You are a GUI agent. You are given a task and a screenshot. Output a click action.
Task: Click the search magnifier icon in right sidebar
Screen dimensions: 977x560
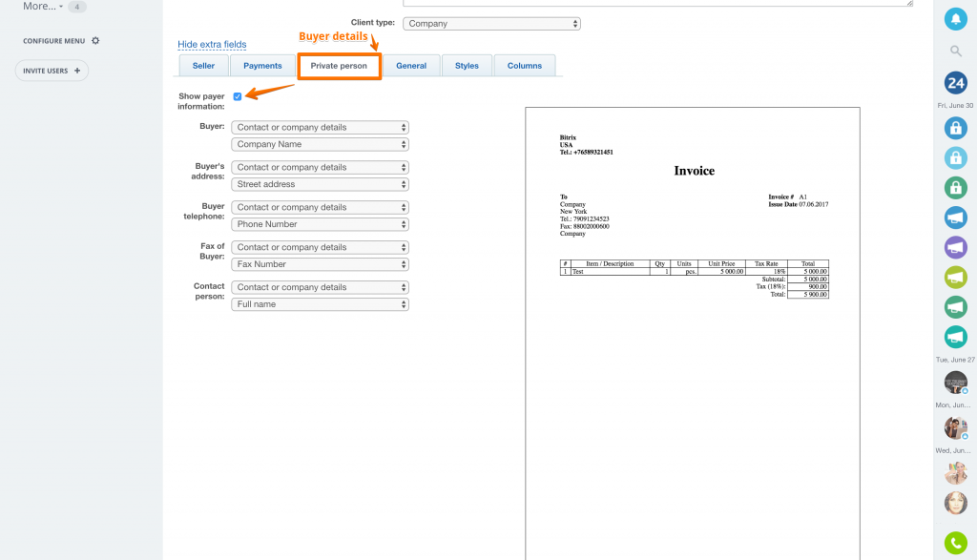coord(955,51)
